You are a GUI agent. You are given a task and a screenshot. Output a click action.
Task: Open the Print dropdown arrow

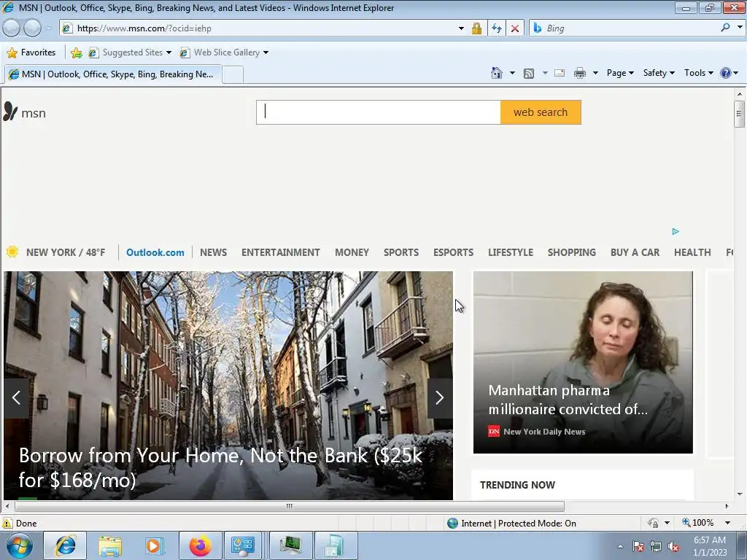pos(595,74)
